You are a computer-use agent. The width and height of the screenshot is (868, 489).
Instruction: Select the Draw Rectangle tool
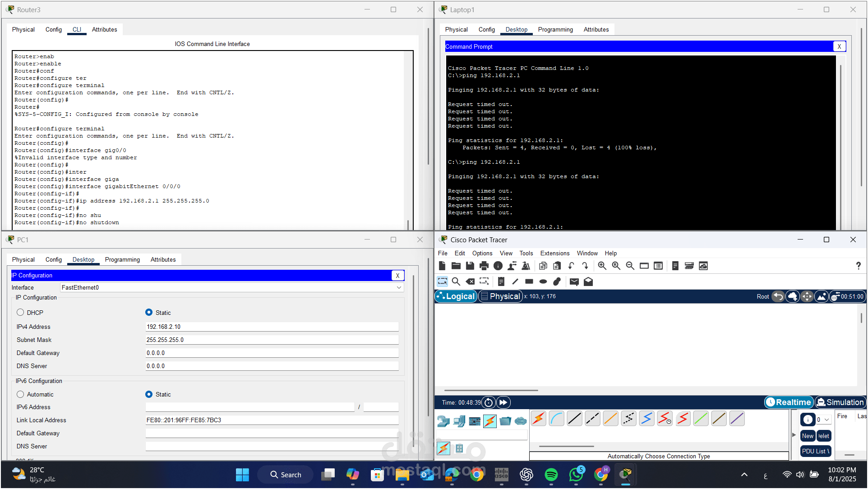(x=529, y=281)
